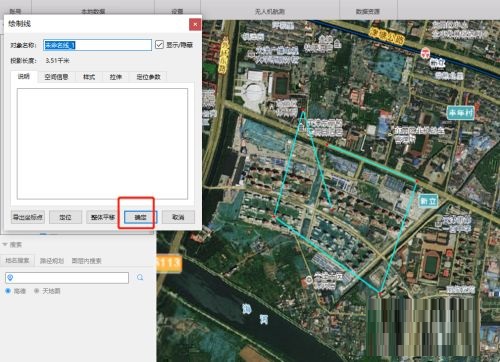Switch to 路径规划 search tab
Image resolution: width=500 pixels, height=362 pixels.
point(52,261)
